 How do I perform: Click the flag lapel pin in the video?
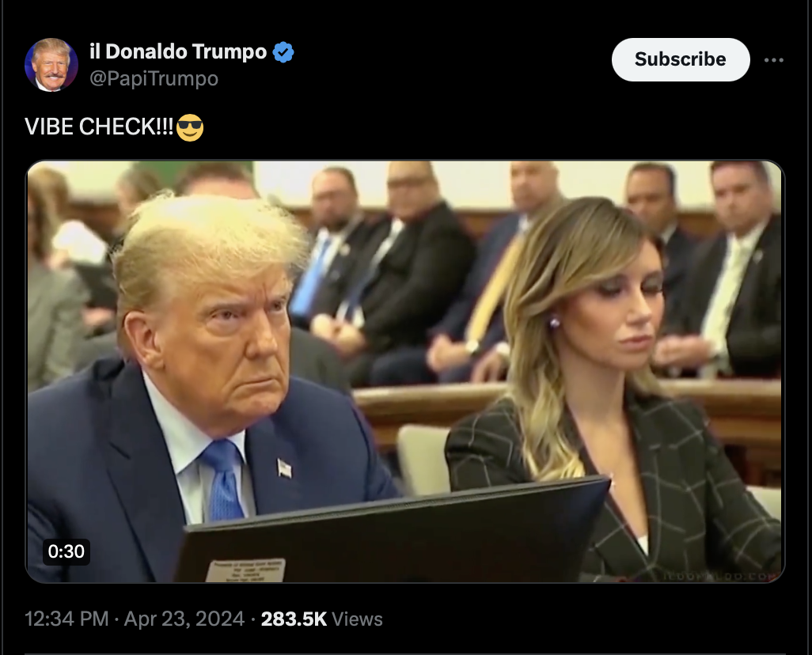coord(284,468)
